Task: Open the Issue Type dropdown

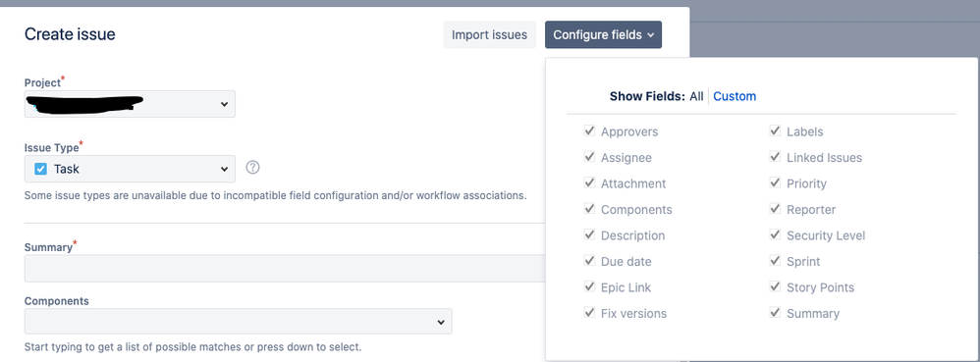Action: 130,169
